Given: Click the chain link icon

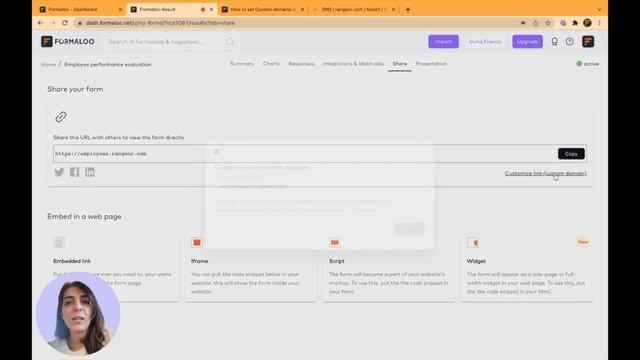Looking at the screenshot, I should 61,117.
